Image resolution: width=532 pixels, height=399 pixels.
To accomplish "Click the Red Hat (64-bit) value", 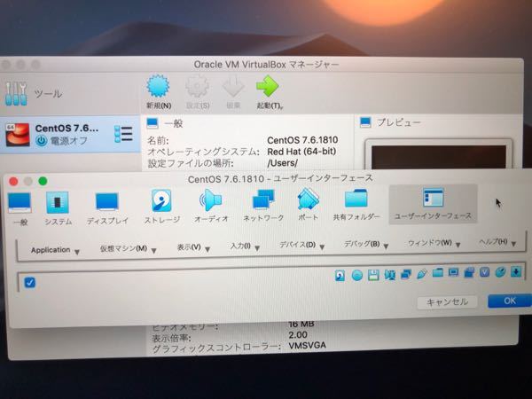I will [301, 152].
